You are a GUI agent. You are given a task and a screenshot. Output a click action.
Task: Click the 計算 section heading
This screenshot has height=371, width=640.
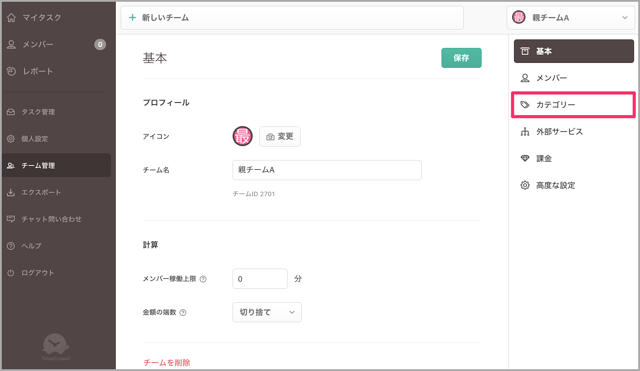[x=150, y=245]
